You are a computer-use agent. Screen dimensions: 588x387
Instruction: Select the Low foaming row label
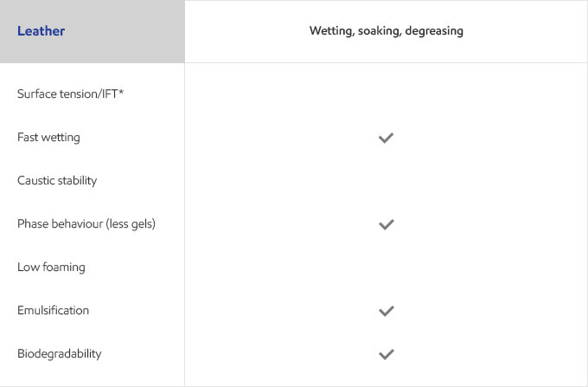(x=51, y=267)
